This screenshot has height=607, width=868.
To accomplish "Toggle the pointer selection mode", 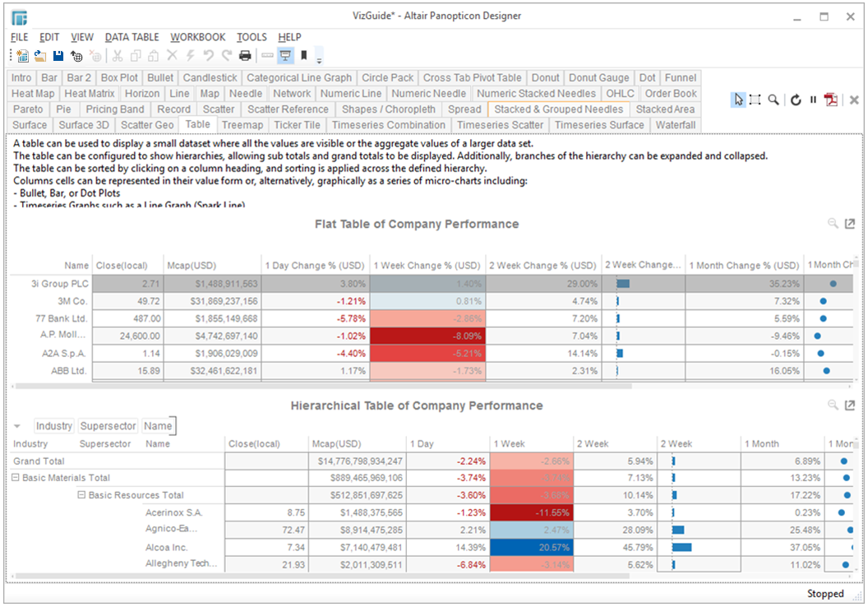I will coord(738,100).
